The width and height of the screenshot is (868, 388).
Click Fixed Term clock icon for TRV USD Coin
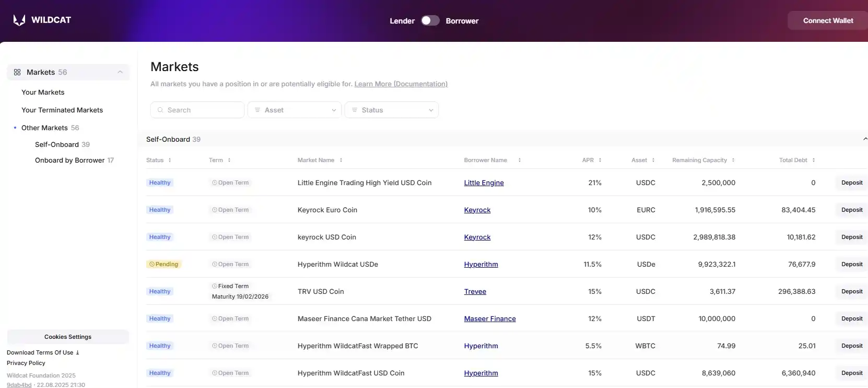(x=215, y=286)
